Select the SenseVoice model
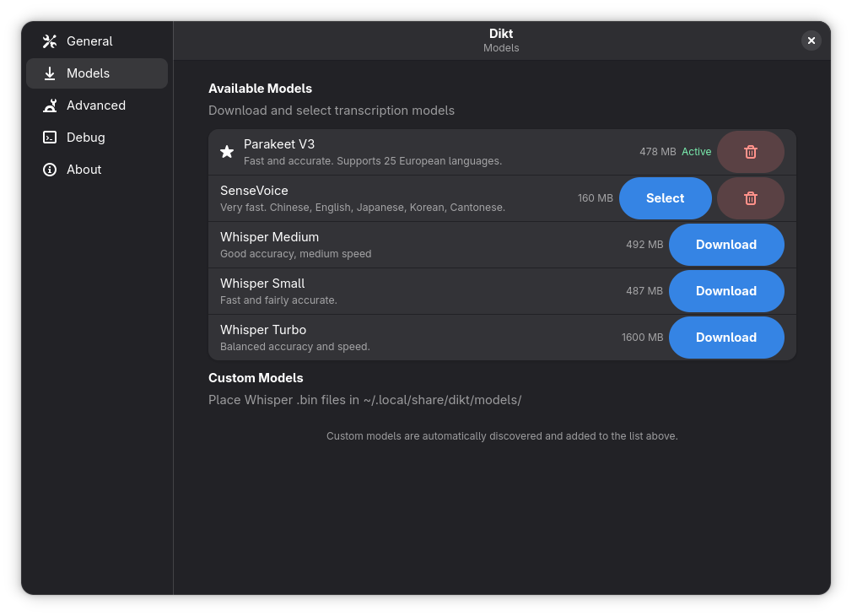The image size is (852, 616). (665, 198)
